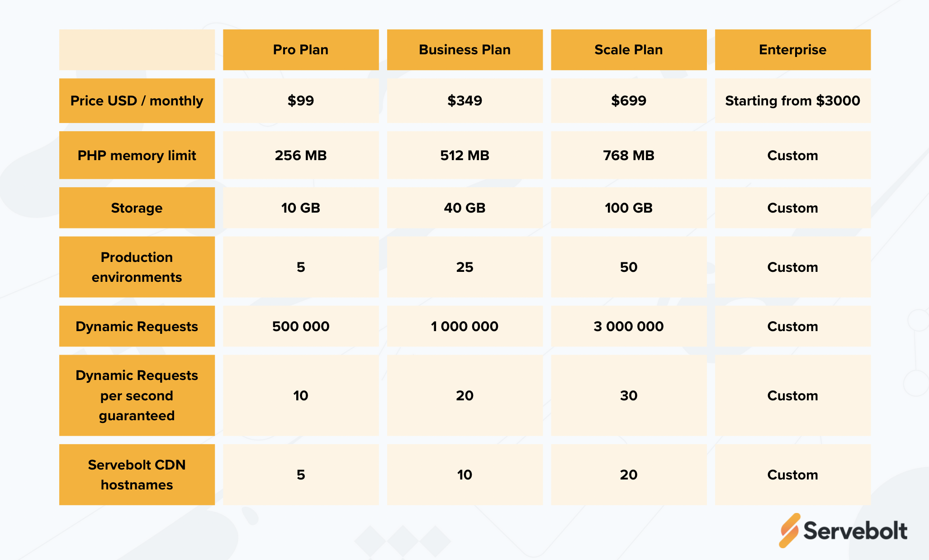Open the Enterprise column header
Viewport: 929px width, 560px height.
coord(792,50)
